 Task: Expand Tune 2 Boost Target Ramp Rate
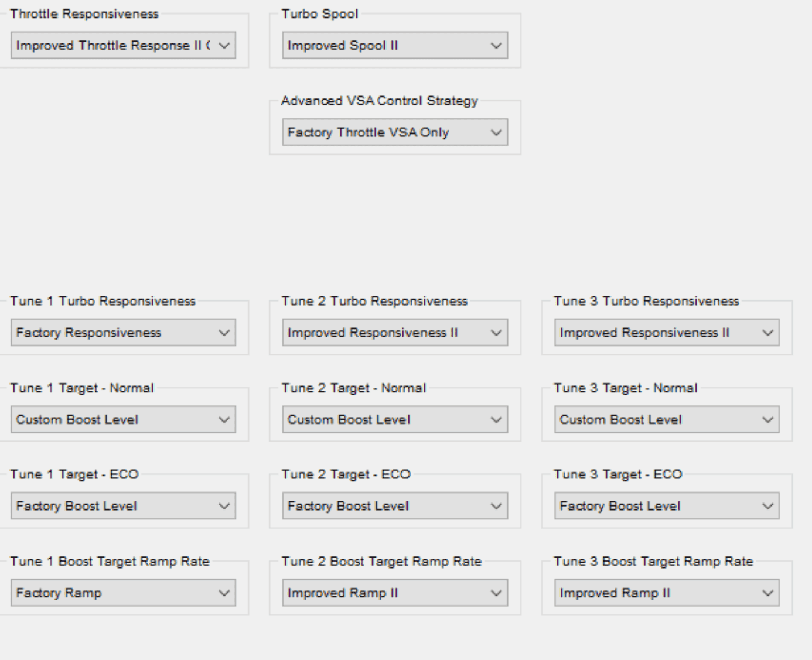(394, 593)
